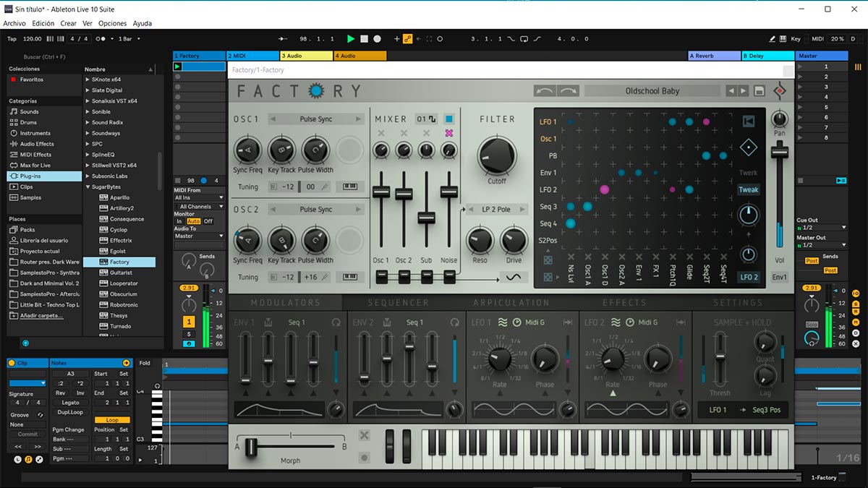Expand the SKnote x64 plugin folder

[x=88, y=80]
